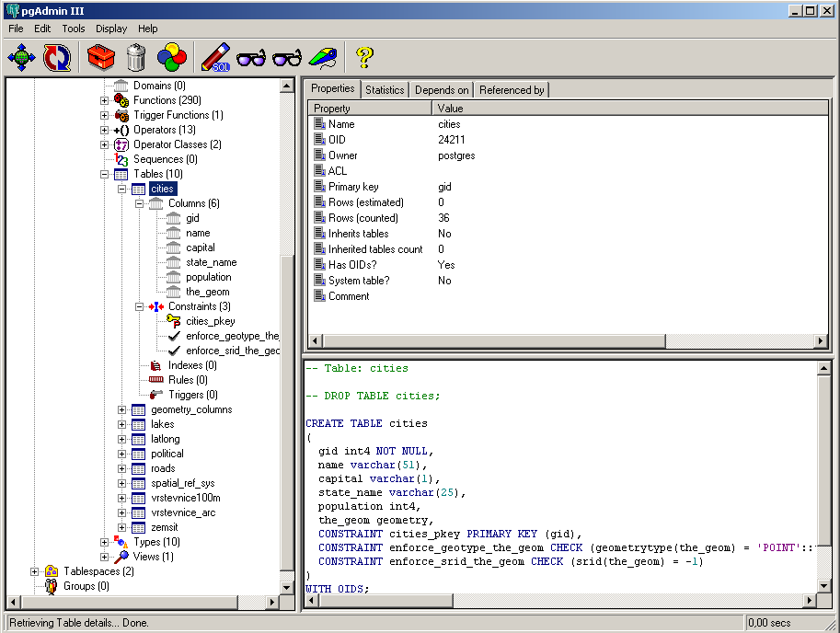Click the Property column header
840x633 pixels.
(370, 109)
